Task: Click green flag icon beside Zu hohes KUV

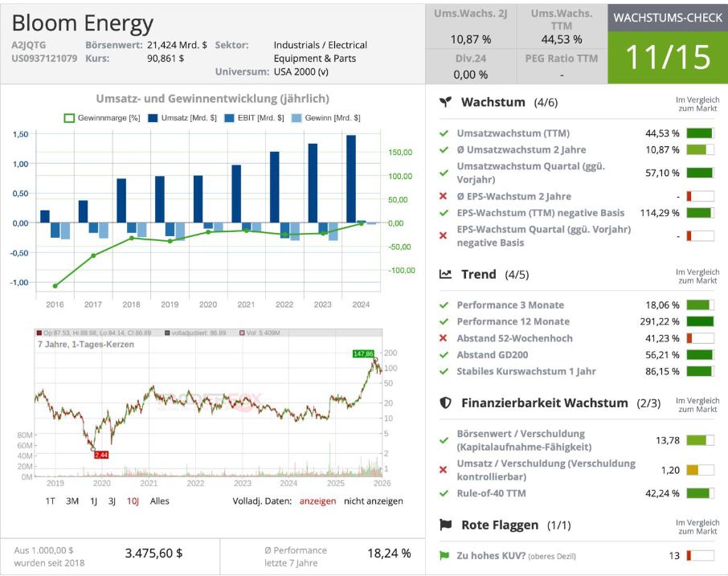Action: click(444, 555)
